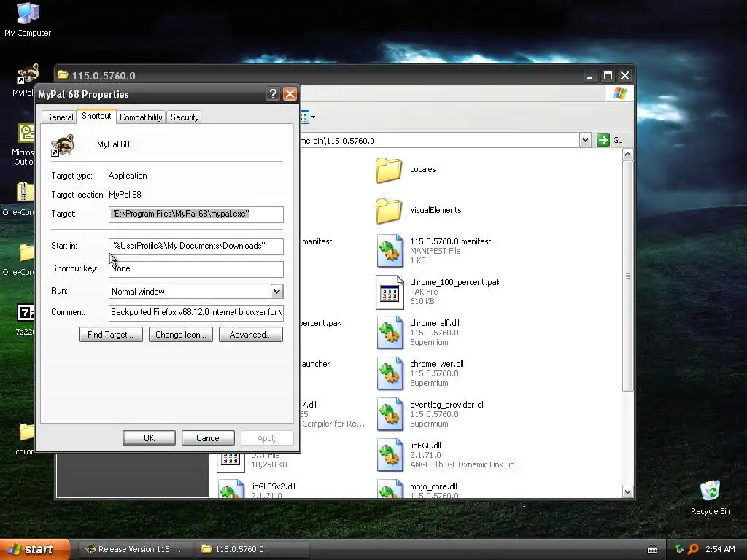Open the VisualElements folder icon
The width and height of the screenshot is (747, 560).
(389, 211)
